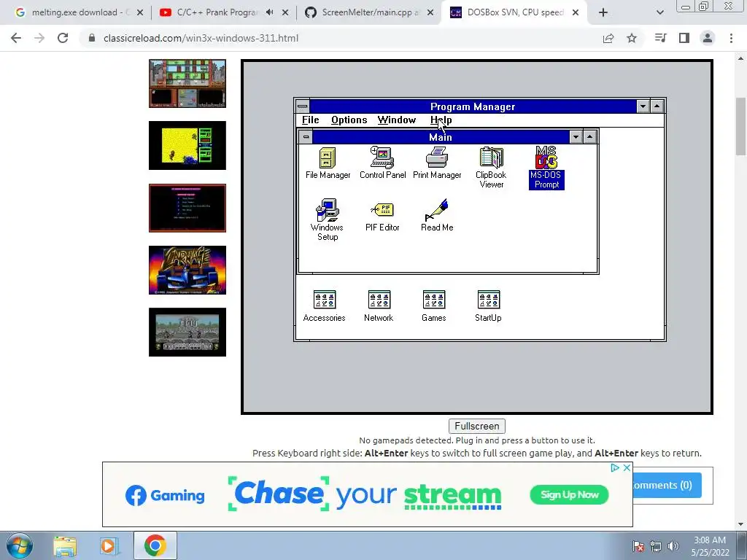The image size is (747, 560).
Task: Expand the tab search dropdown
Action: click(659, 12)
